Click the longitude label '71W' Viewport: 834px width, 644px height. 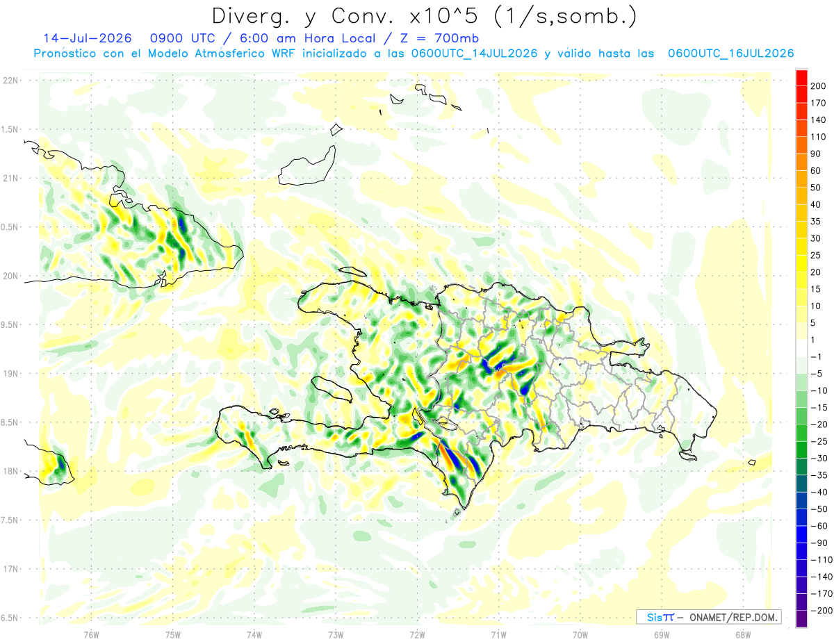[498, 635]
